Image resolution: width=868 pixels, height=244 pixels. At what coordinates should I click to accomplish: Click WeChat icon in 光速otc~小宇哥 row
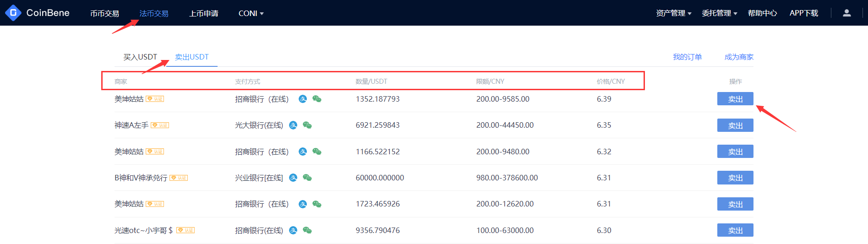(307, 230)
